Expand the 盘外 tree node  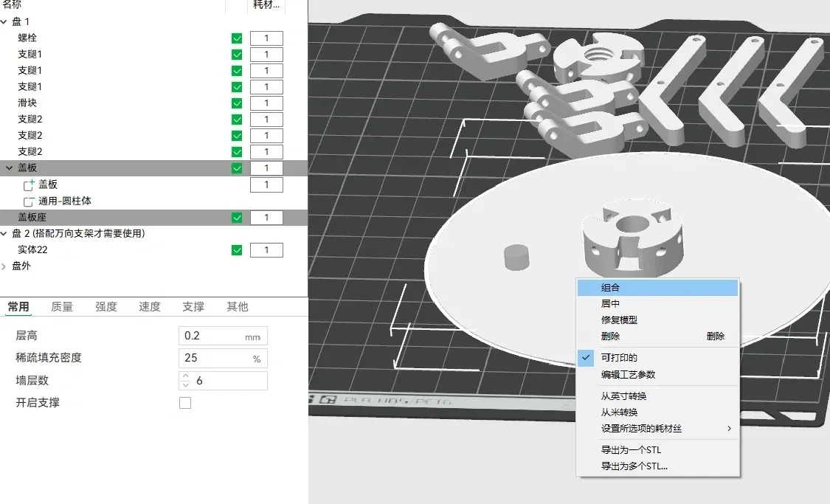click(x=4, y=266)
